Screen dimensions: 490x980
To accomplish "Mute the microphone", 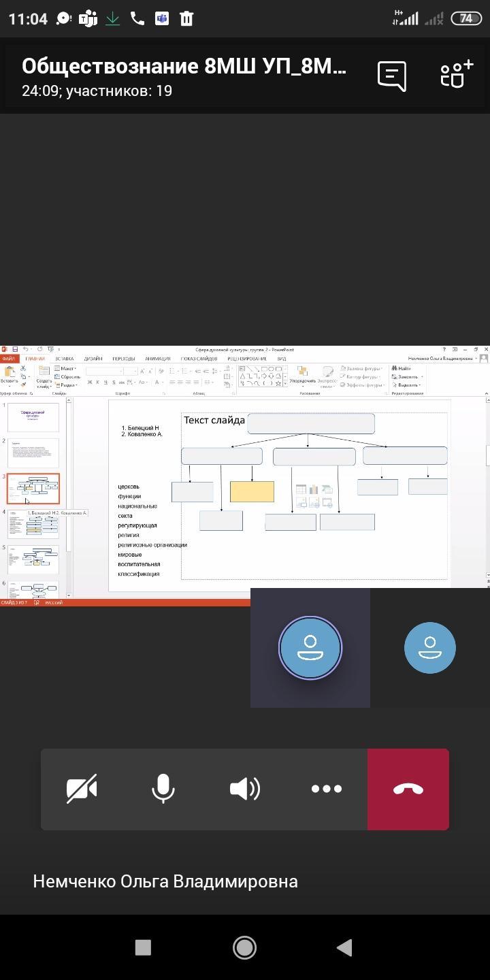I will 163,789.
